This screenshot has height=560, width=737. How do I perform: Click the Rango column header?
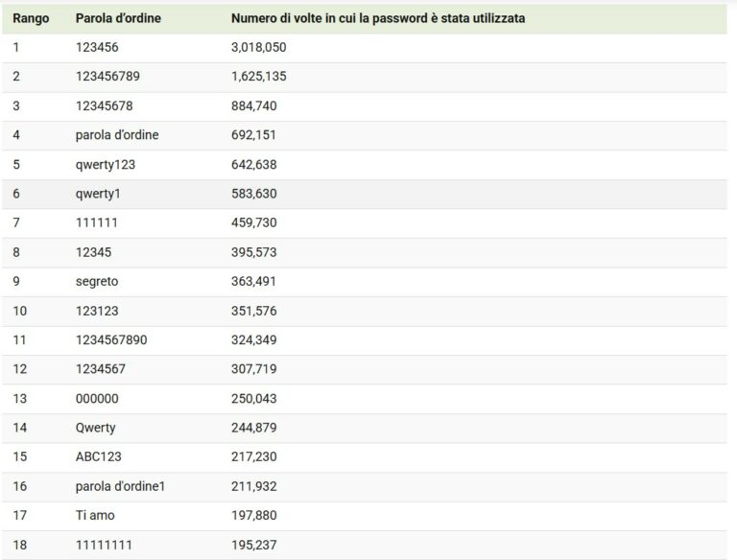click(31, 18)
